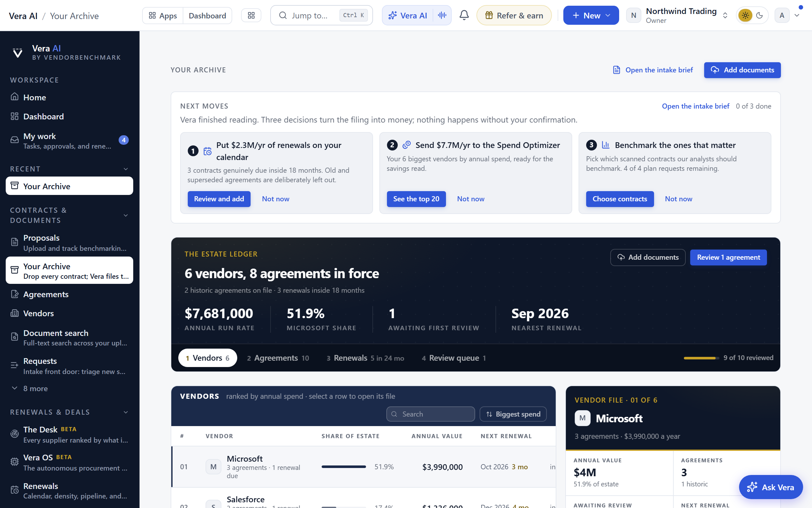Switch to dark theme moon icon
812x508 pixels.
(760, 16)
